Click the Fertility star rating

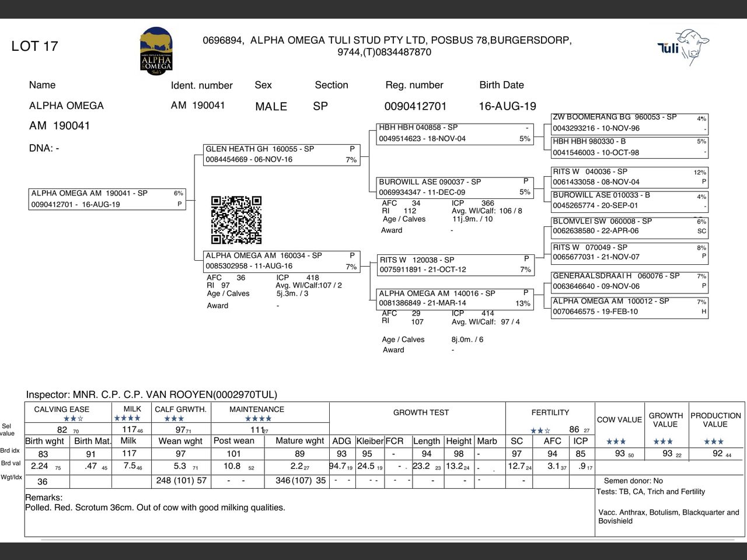point(540,430)
